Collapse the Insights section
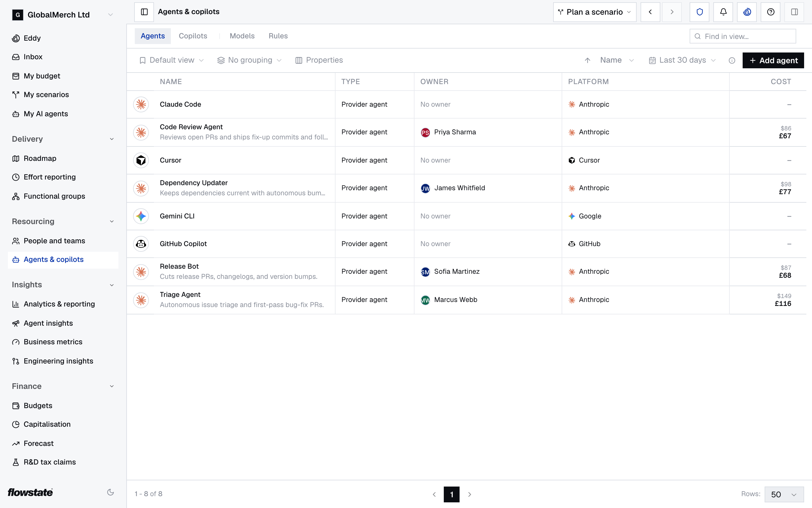812x508 pixels. click(112, 285)
